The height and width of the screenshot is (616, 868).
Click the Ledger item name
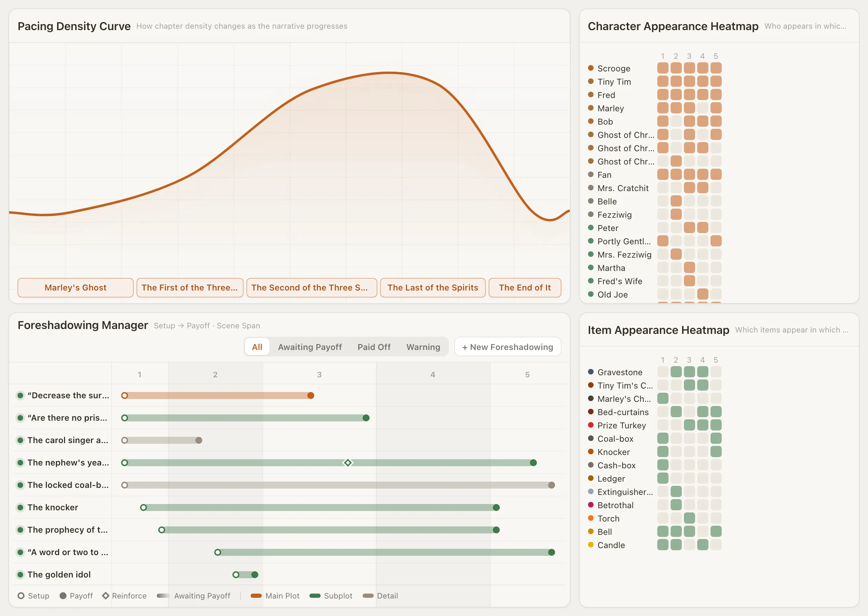tap(611, 479)
